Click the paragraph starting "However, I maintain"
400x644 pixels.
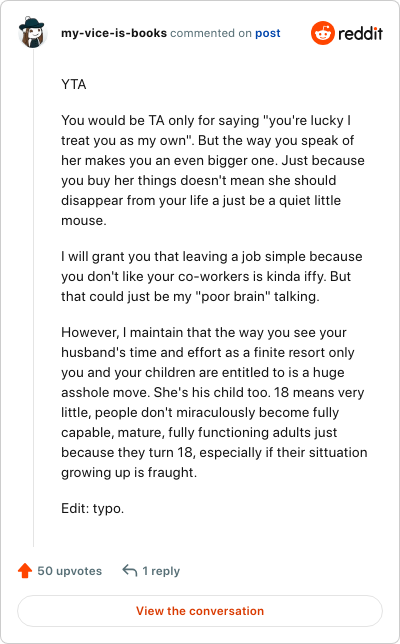214,402
